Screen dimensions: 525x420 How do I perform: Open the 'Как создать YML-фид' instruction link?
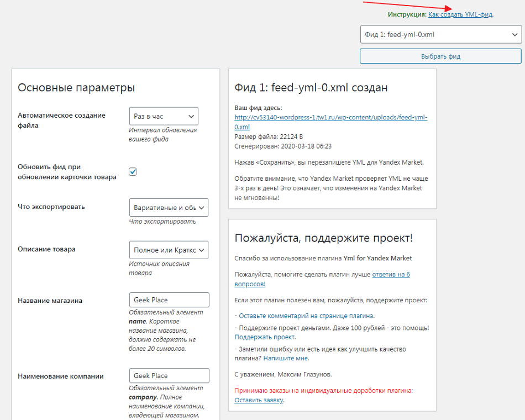click(x=460, y=14)
